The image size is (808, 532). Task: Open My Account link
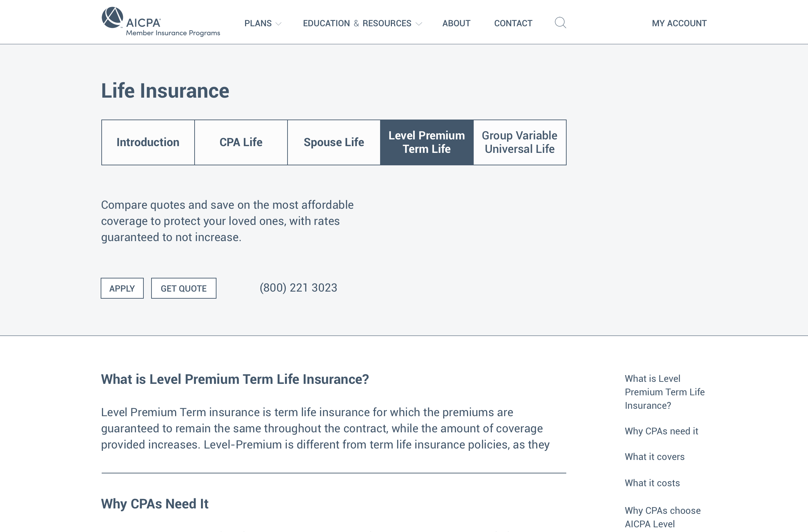[x=679, y=24]
